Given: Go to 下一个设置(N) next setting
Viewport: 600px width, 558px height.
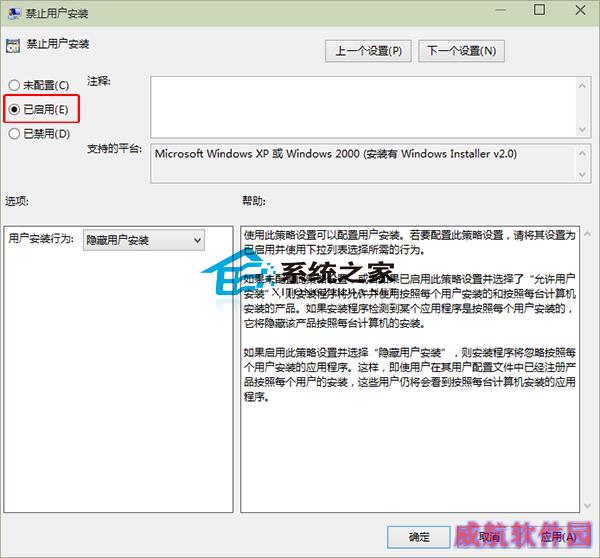Looking at the screenshot, I should point(461,51).
